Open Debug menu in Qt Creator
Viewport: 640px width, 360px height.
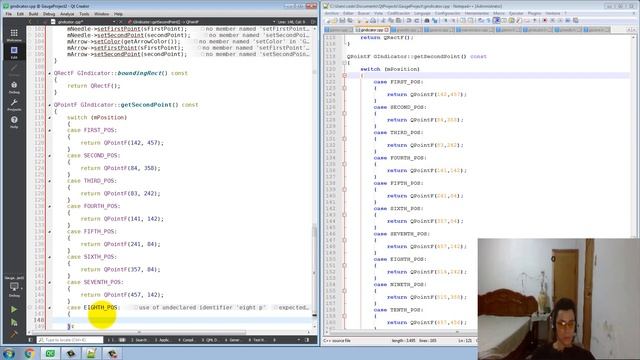click(49, 14)
